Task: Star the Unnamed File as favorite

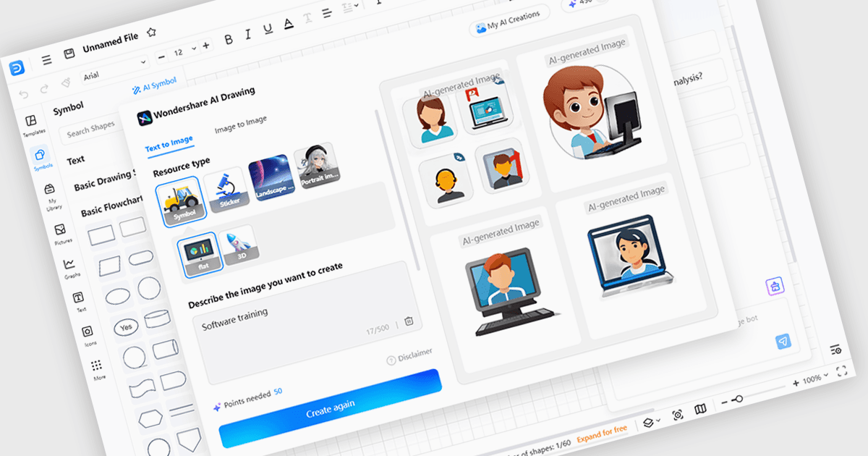Action: point(150,33)
